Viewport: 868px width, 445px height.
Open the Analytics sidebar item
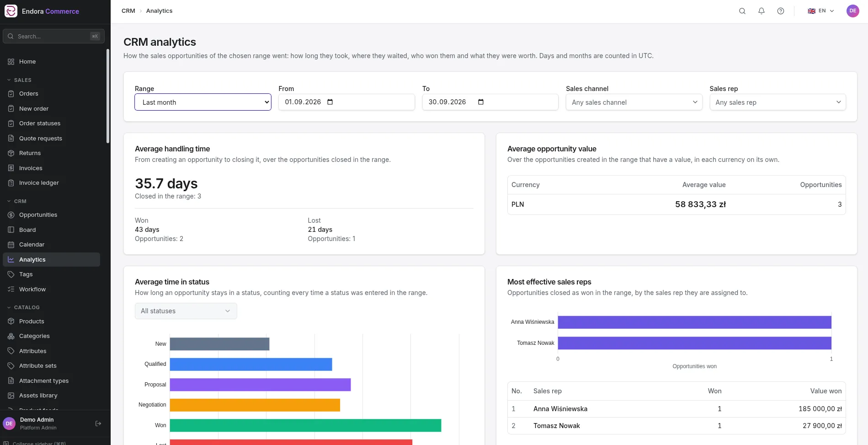(51, 260)
